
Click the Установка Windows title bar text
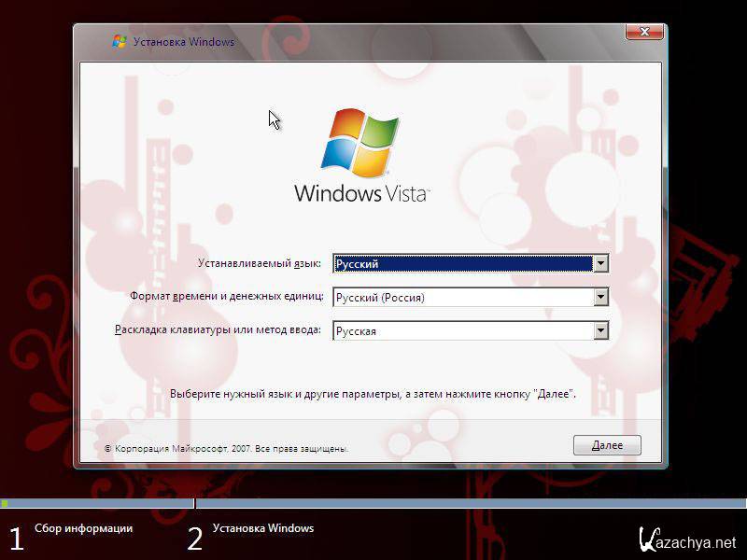coord(184,42)
